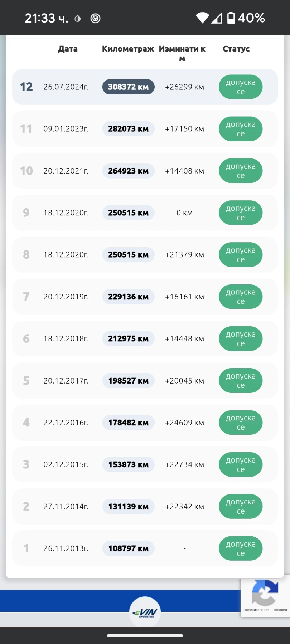Tap the Wi-Fi status icon

[x=202, y=18]
